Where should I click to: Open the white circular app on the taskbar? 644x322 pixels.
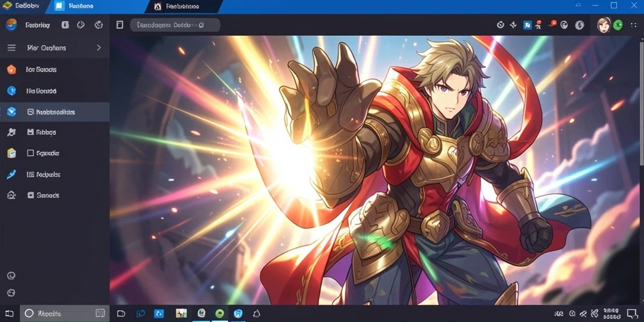click(x=201, y=313)
